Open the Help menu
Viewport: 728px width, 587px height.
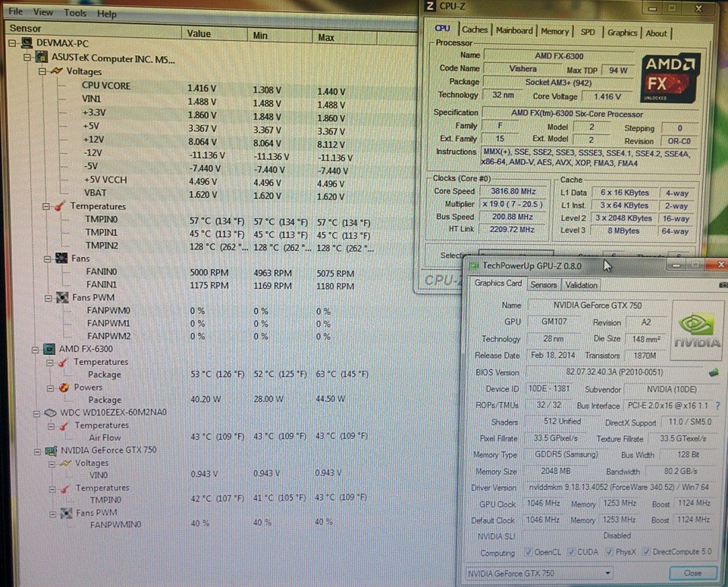click(x=107, y=14)
